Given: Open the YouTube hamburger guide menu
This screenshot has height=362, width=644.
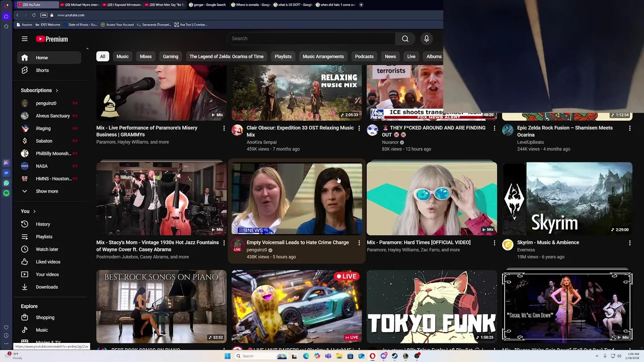Looking at the screenshot, I should (x=25, y=39).
